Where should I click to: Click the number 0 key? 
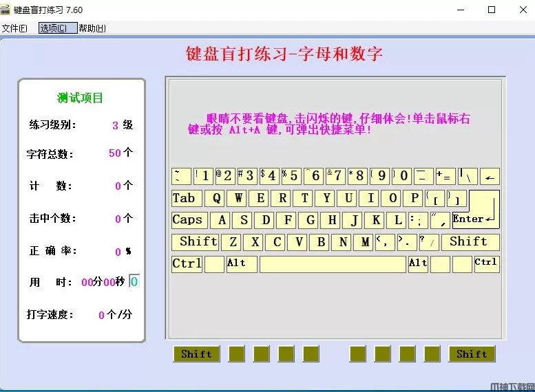point(401,176)
